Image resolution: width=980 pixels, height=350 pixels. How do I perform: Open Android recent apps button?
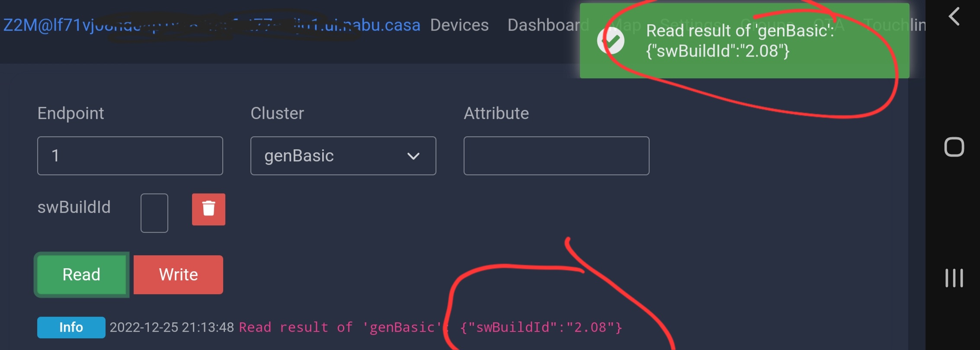tap(954, 278)
